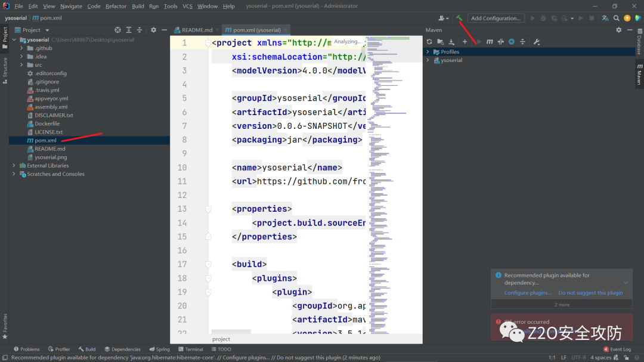
Task: Click Structure side tool tab
Action: [x=5, y=71]
